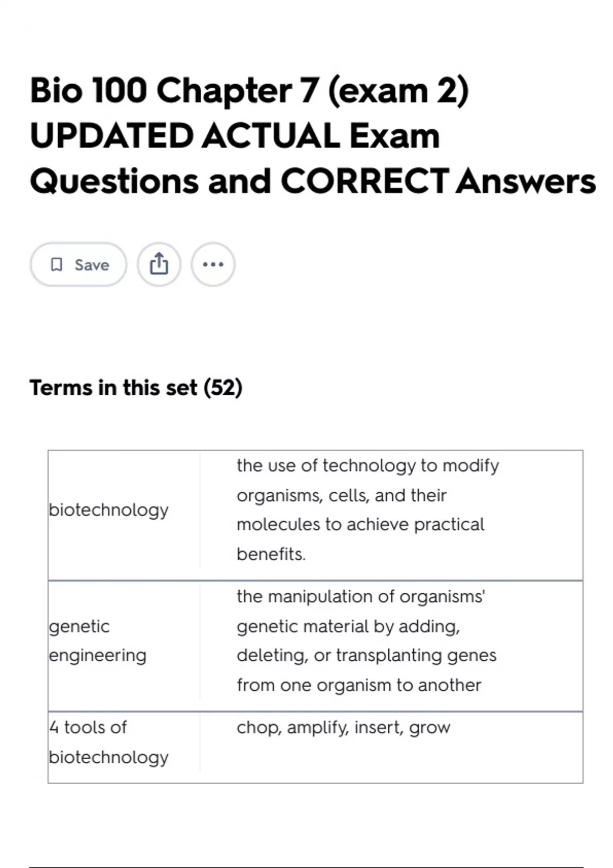Click the Bio 100 Chapter 7 title
The width and height of the screenshot is (613, 868).
click(x=249, y=91)
